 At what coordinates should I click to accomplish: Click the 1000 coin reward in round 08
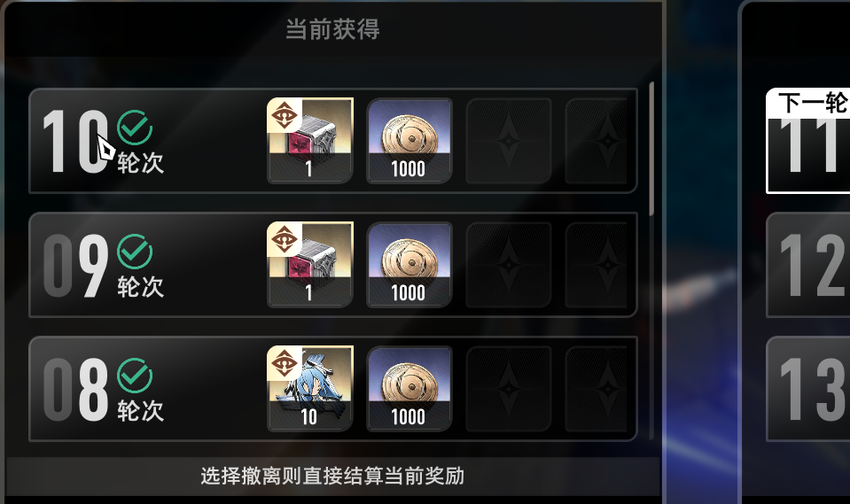click(409, 389)
